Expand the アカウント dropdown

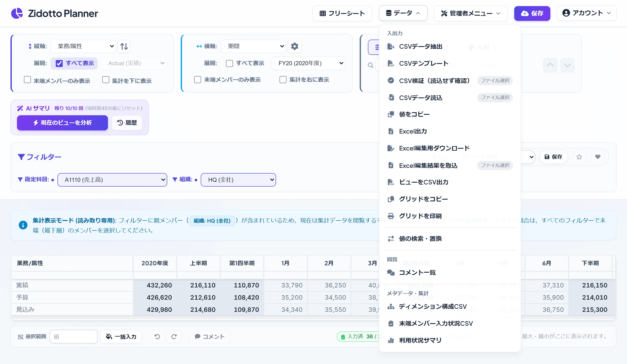coord(587,13)
